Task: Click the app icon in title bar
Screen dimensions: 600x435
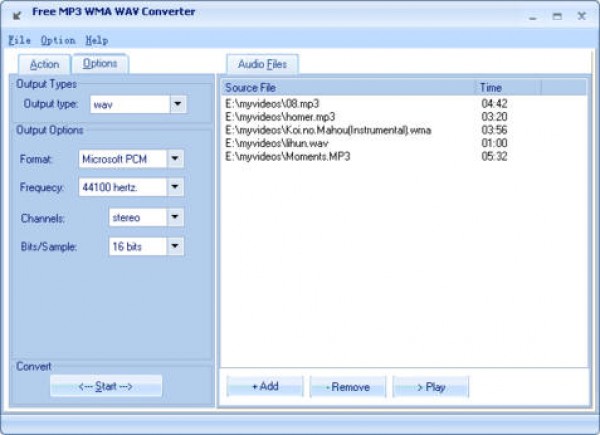Action: [17, 14]
